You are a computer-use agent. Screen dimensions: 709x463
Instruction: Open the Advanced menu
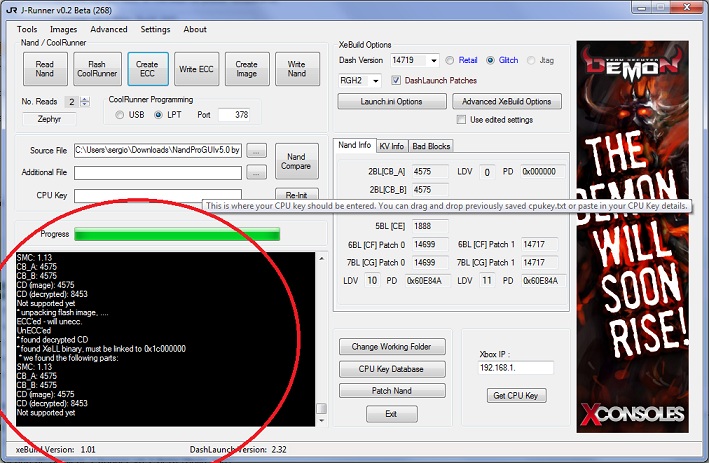109,29
